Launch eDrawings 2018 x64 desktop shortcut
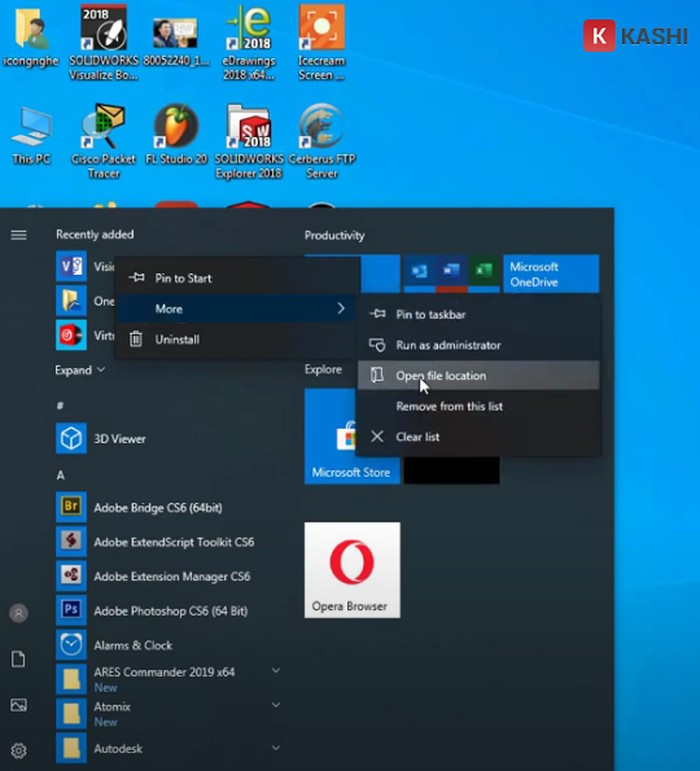700x771 pixels. (x=249, y=43)
